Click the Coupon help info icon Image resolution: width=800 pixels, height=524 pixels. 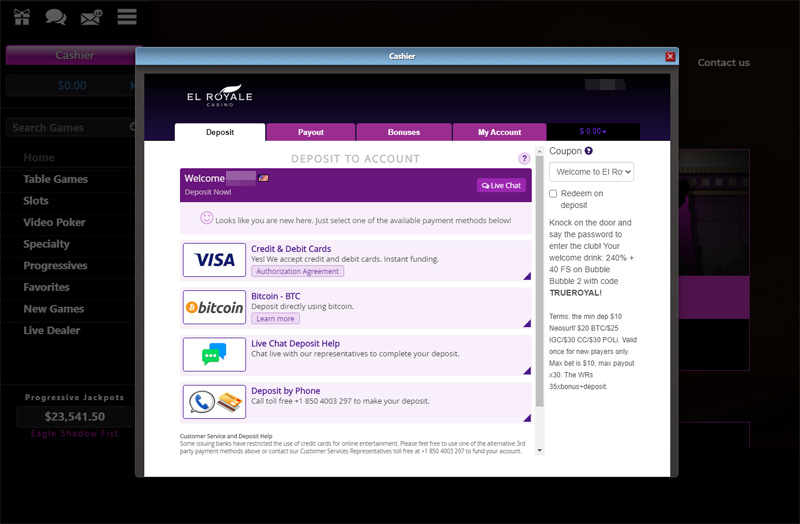[588, 151]
